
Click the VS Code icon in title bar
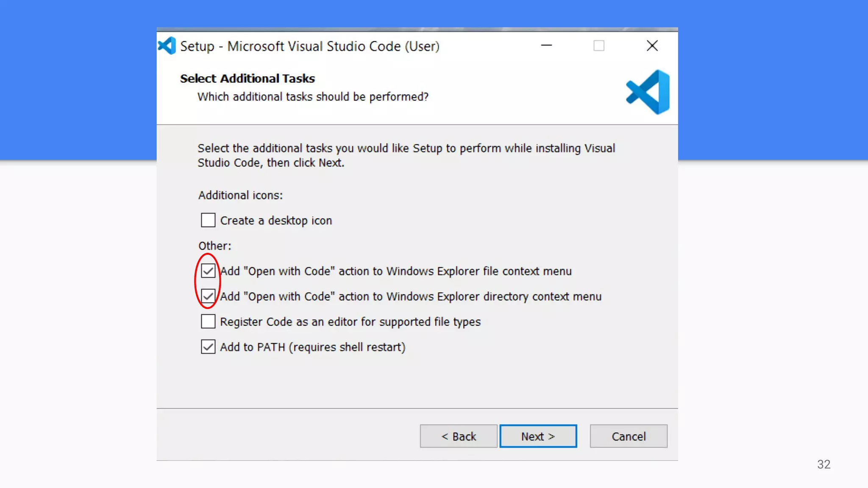click(167, 46)
